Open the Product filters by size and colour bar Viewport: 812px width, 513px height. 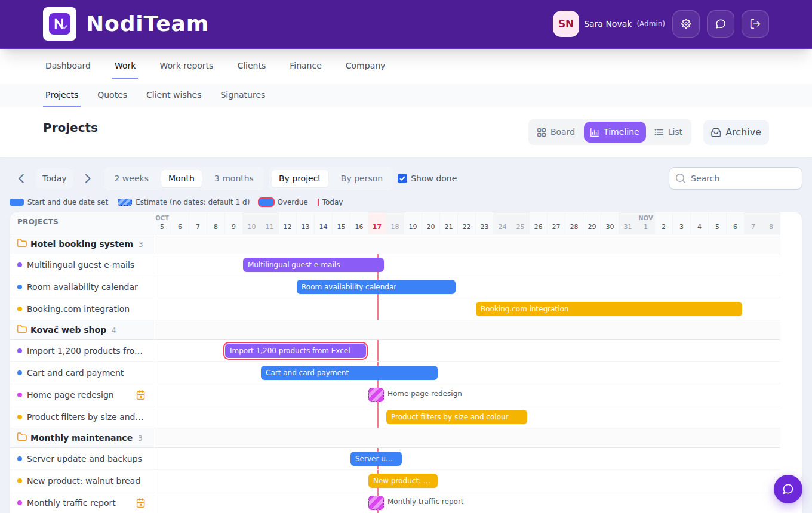point(457,417)
